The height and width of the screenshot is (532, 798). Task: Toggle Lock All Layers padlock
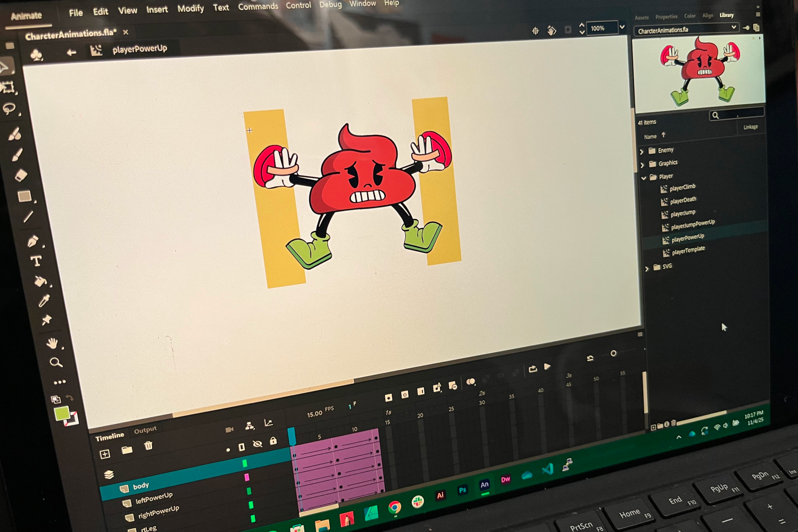click(x=273, y=441)
